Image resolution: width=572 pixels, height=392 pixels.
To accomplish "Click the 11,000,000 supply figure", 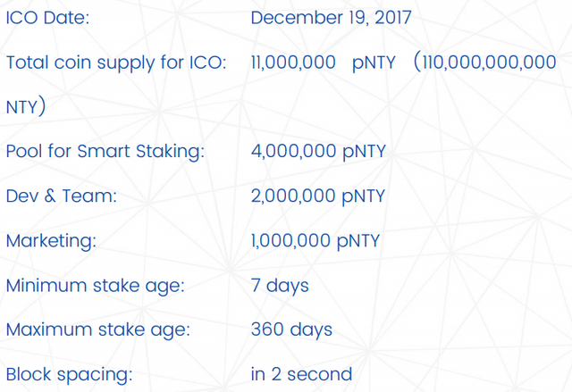I will 293,63.
